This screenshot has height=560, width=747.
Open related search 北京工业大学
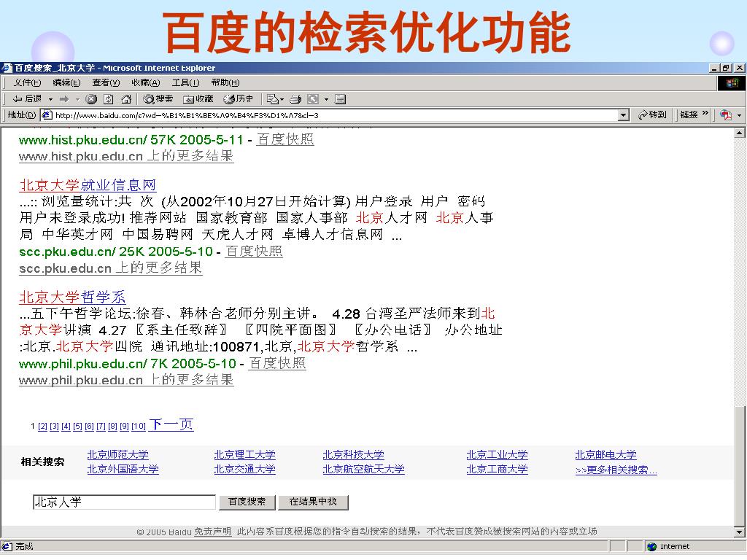[497, 455]
